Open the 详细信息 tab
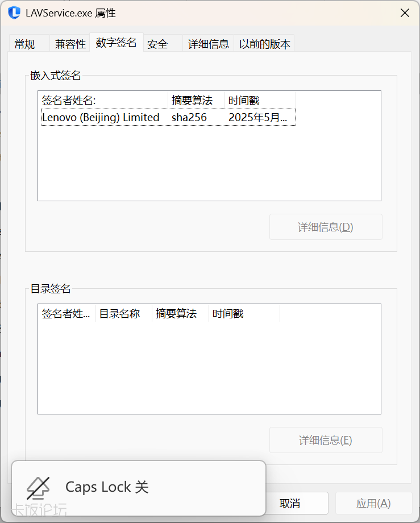Screen dimensions: 420x523 pos(209,44)
